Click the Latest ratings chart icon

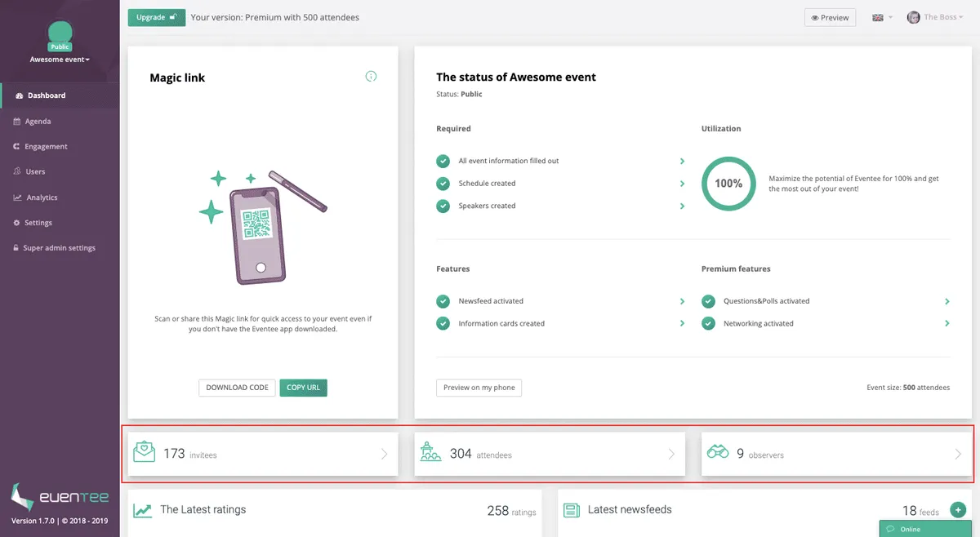[143, 510]
